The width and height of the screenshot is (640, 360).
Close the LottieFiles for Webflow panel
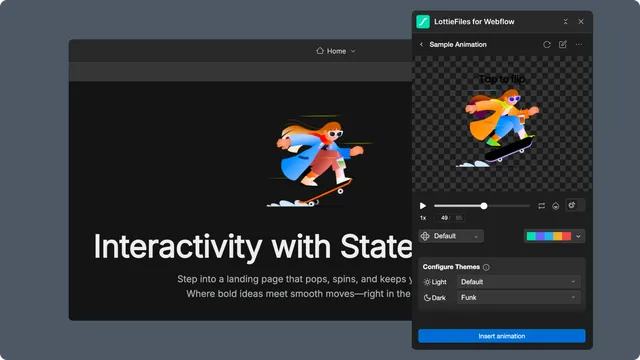pos(581,22)
